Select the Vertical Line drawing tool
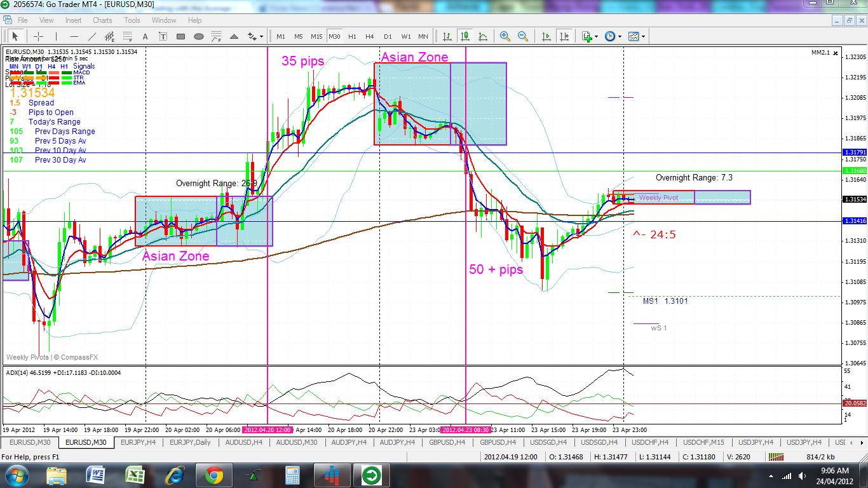 click(x=56, y=36)
